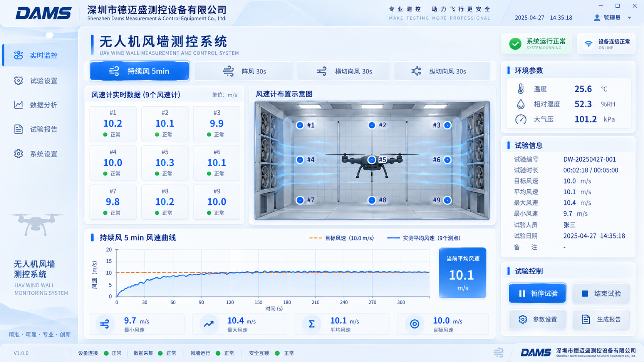Click the 相对湿度 droplet icon
644x362 pixels.
point(521,104)
